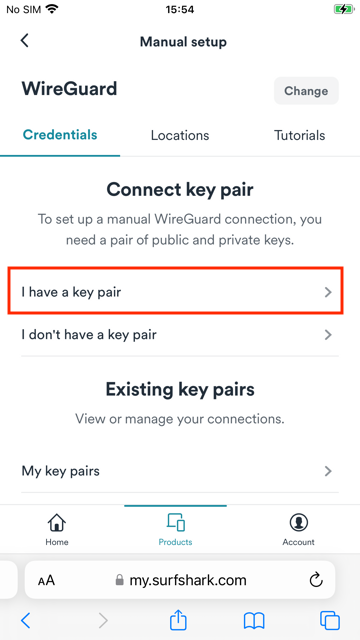The width and height of the screenshot is (360, 640).
Task: Tap Safari's back navigation arrow
Action: (25, 621)
